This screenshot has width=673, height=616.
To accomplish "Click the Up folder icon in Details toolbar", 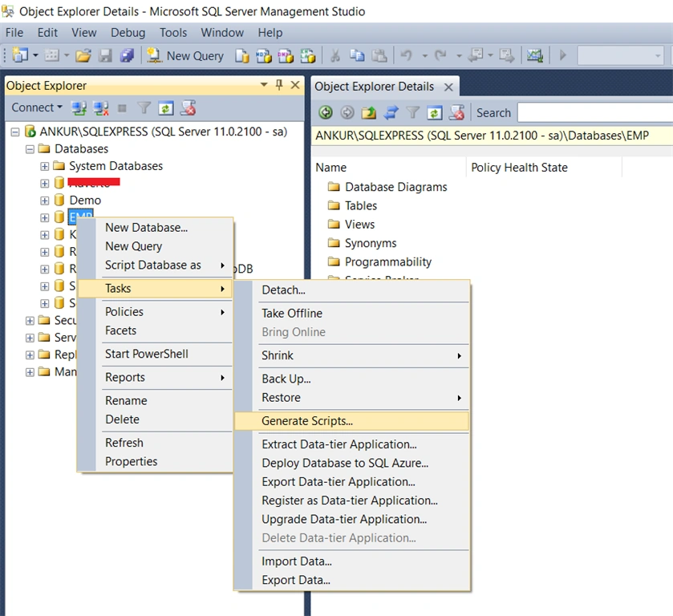I will [369, 113].
